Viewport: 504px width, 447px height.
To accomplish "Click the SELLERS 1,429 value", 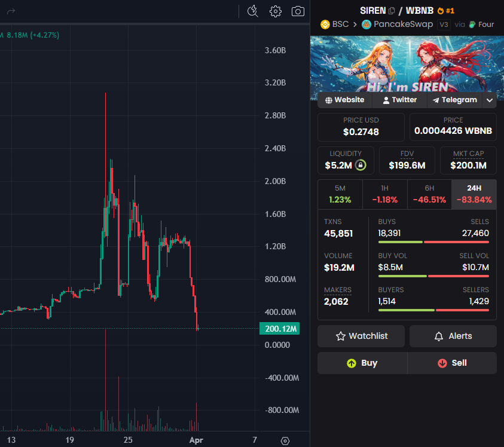I will click(479, 301).
